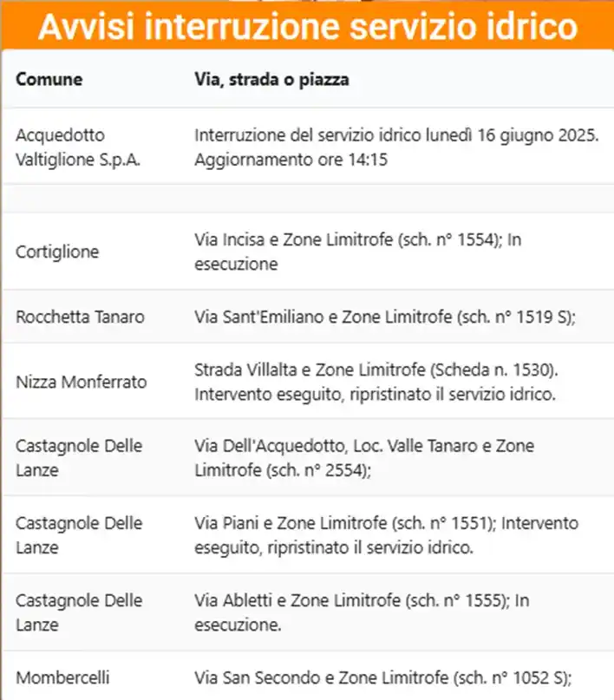Select the Cortiglione comune cell
This screenshot has height=700, width=614.
point(57,252)
